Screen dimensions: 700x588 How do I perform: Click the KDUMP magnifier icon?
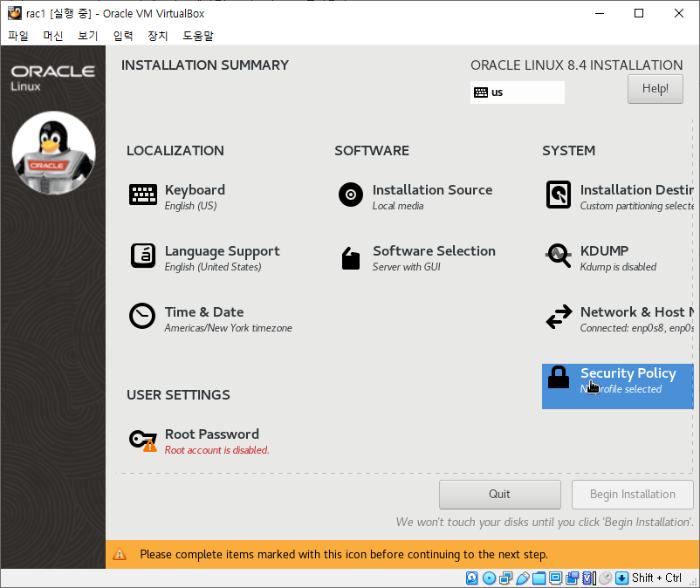[x=559, y=256]
